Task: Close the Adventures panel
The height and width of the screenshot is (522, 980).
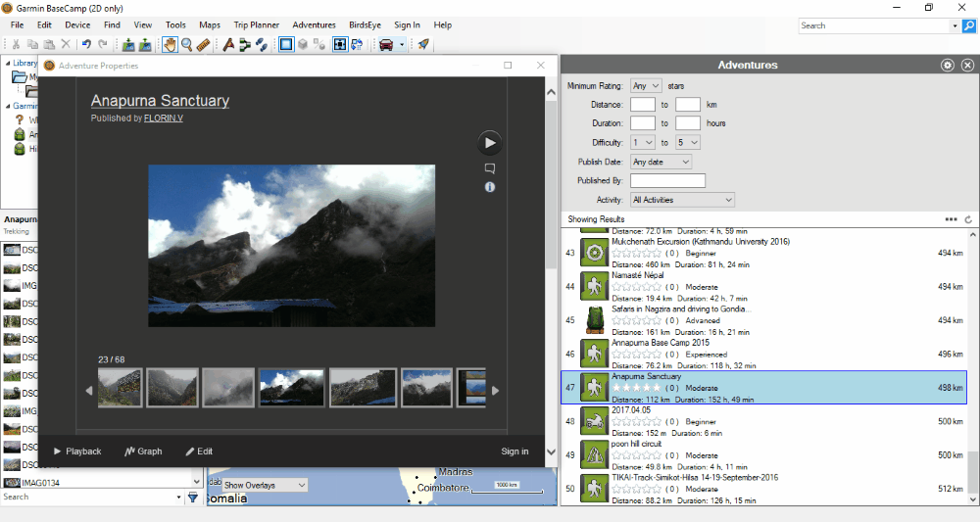Action: pyautogui.click(x=967, y=65)
